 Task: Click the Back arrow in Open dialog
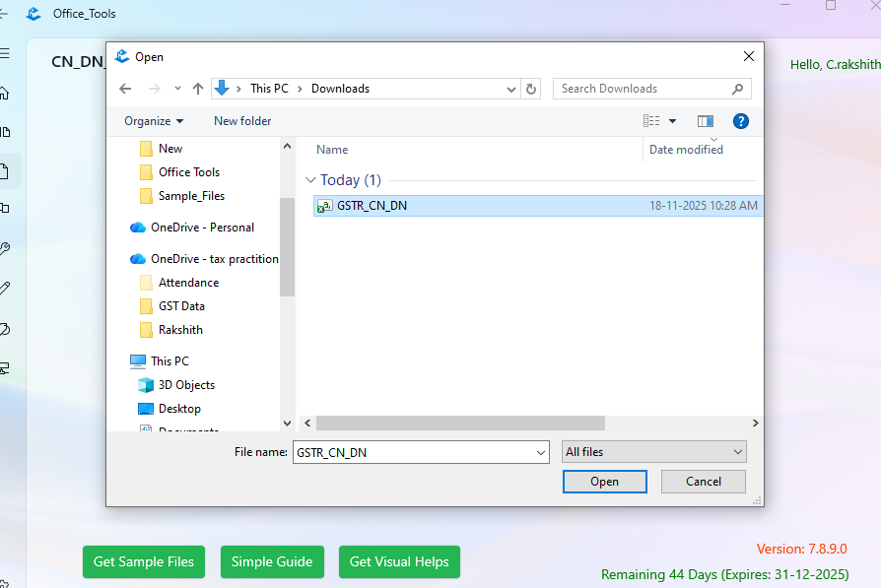tap(125, 89)
